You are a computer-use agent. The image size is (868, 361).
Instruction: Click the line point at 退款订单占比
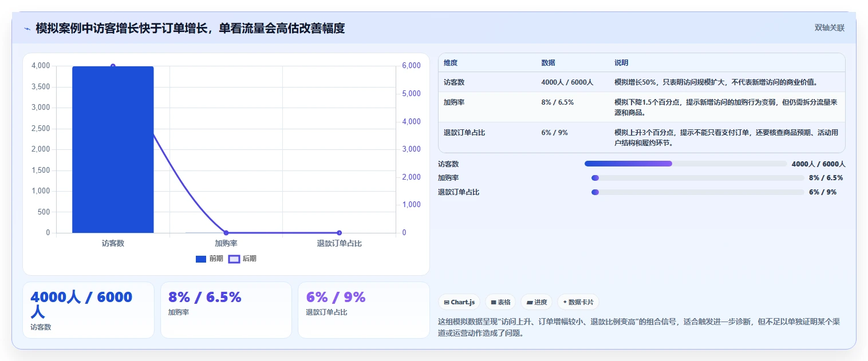tap(340, 233)
